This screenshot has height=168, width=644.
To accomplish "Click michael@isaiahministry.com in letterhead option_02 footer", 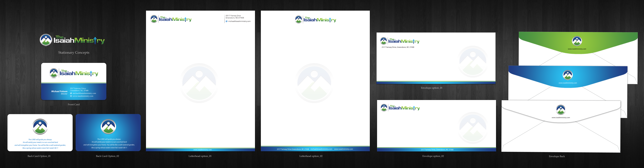I will tap(321, 149).
